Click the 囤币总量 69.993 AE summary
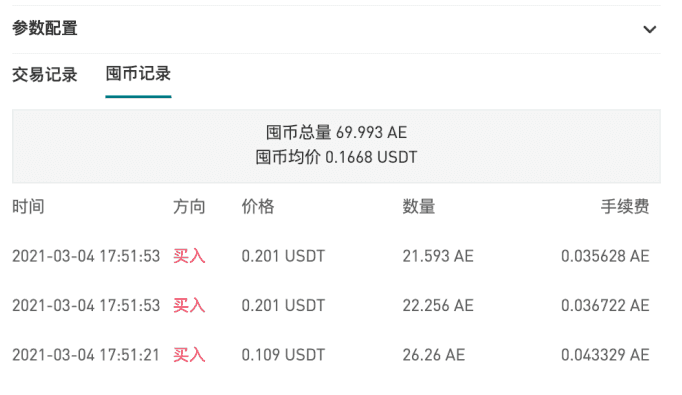Screen dimensions: 682x395 click(336, 132)
